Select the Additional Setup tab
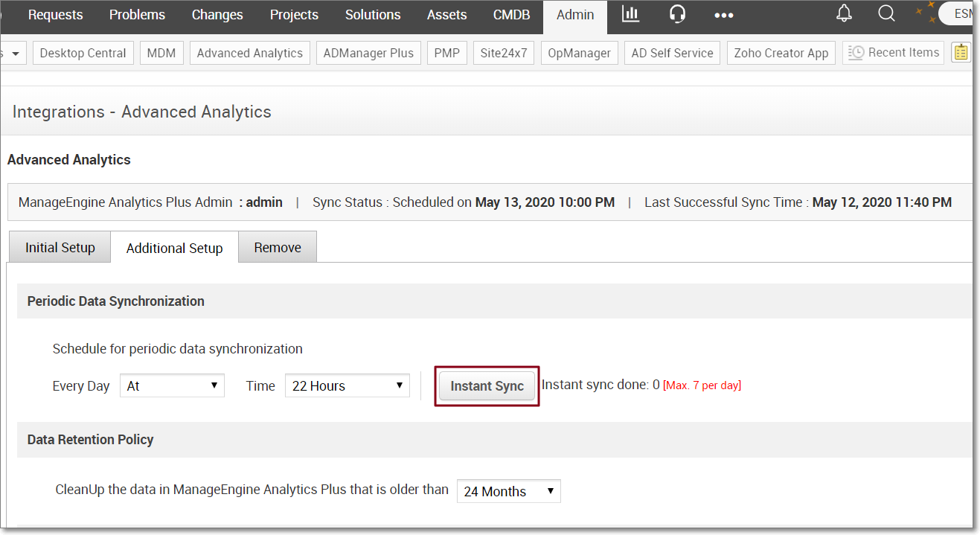This screenshot has width=980, height=535. tap(175, 248)
